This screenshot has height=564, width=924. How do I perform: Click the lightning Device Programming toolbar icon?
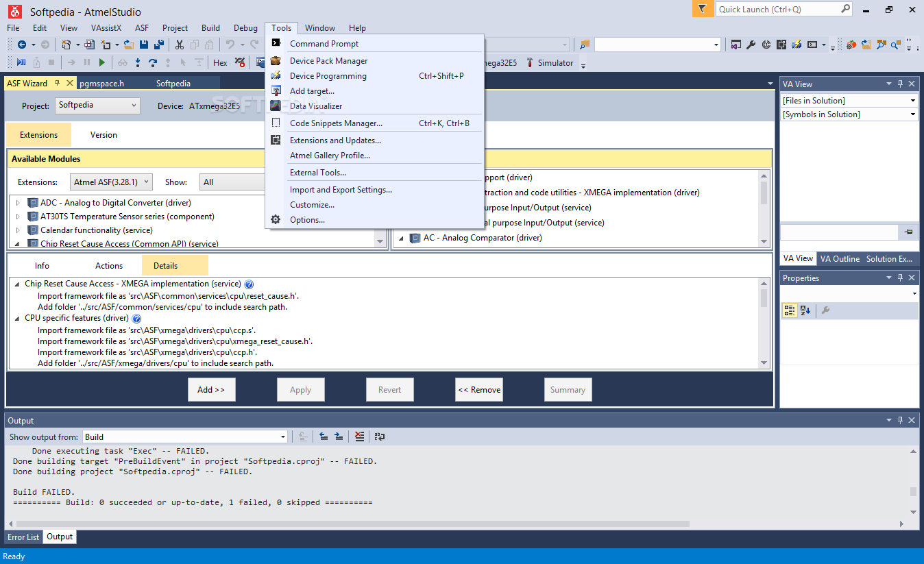point(797,45)
